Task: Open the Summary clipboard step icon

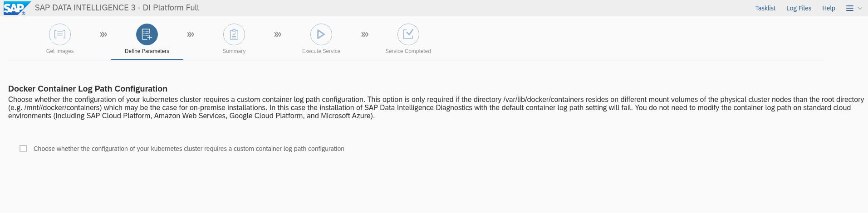Action: point(234,34)
